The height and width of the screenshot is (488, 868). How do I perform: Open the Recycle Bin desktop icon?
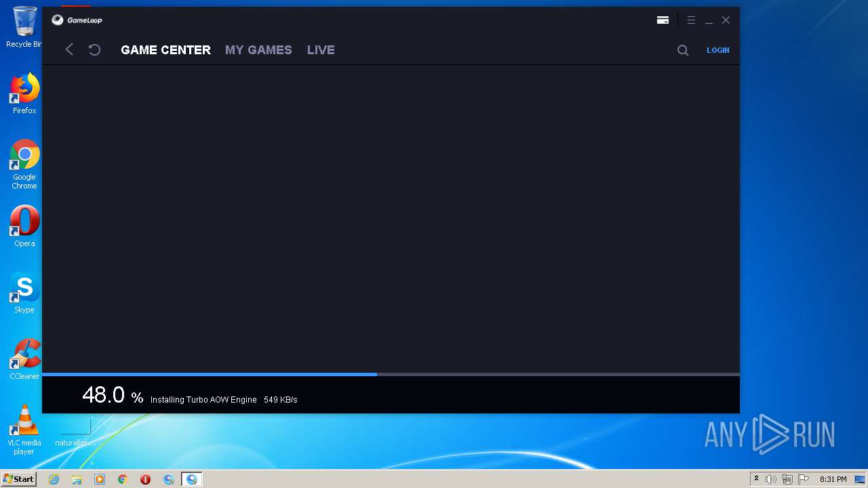click(x=24, y=27)
